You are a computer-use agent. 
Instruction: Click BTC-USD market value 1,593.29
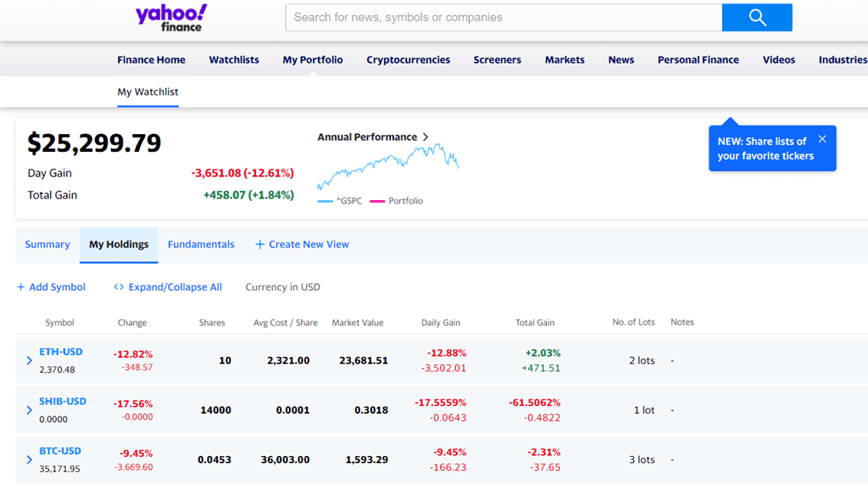point(367,460)
